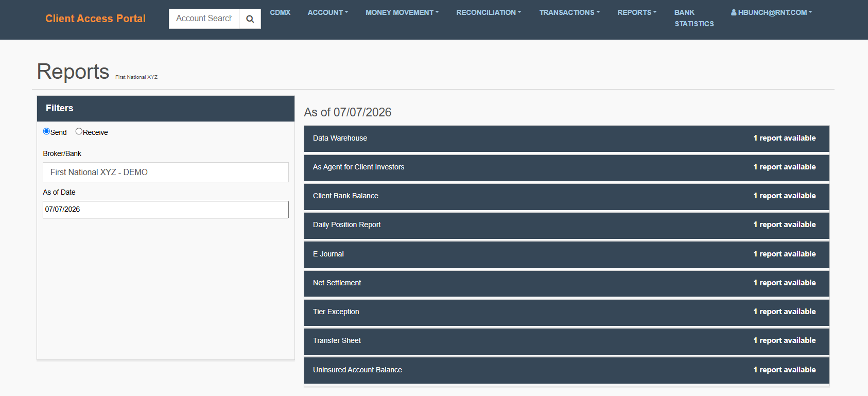This screenshot has height=396, width=868.
Task: Open the ACCOUNT dropdown menu
Action: (x=328, y=12)
